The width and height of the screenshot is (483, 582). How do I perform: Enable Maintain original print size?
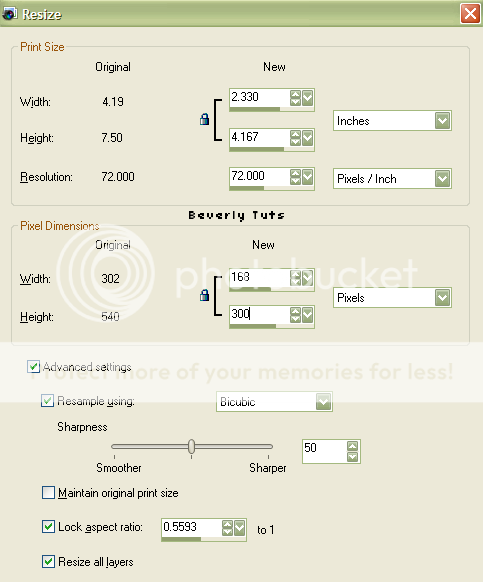pos(48,493)
